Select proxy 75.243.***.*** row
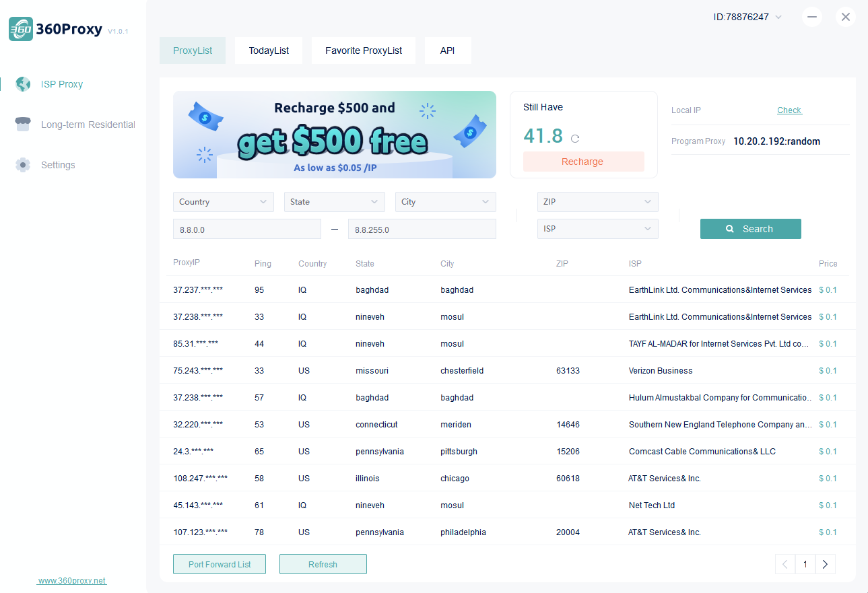This screenshot has width=868, height=593. (508, 371)
